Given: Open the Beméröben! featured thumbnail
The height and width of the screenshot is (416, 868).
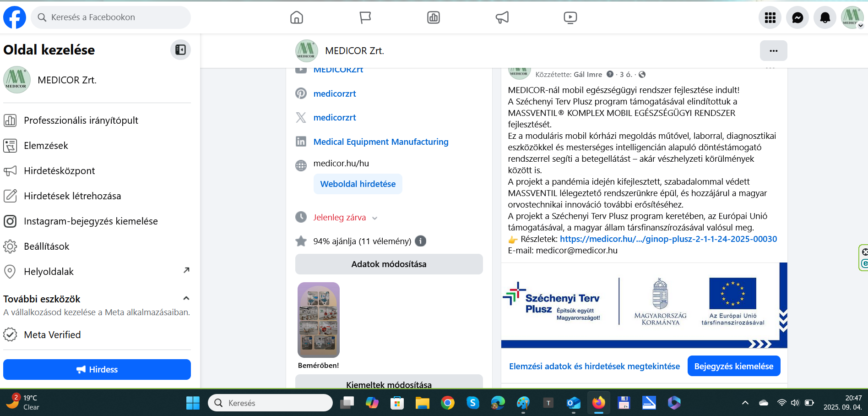Looking at the screenshot, I should click(x=319, y=320).
